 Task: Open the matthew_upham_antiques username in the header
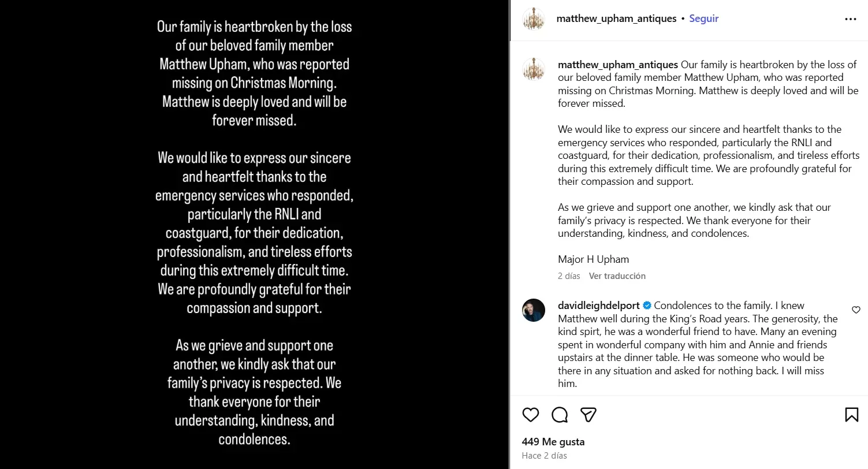click(x=616, y=18)
